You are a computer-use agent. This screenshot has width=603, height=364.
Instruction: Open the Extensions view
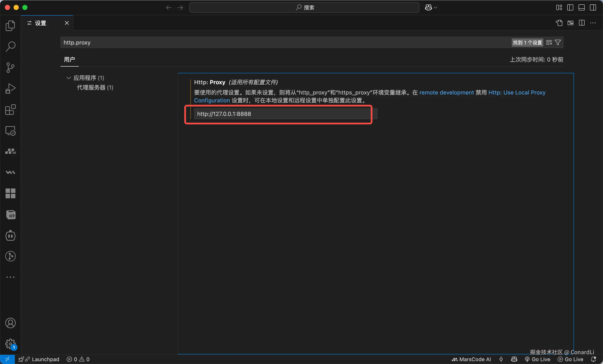[10, 110]
